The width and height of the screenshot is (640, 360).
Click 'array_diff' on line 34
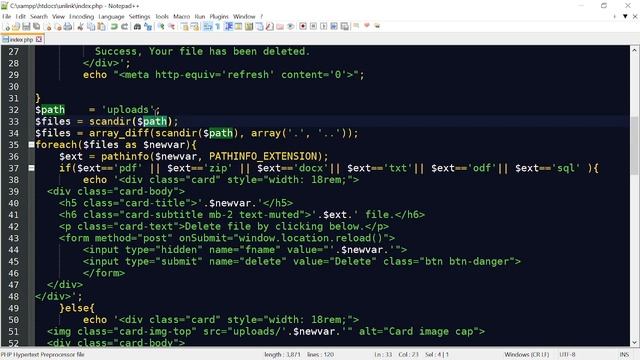(119, 133)
